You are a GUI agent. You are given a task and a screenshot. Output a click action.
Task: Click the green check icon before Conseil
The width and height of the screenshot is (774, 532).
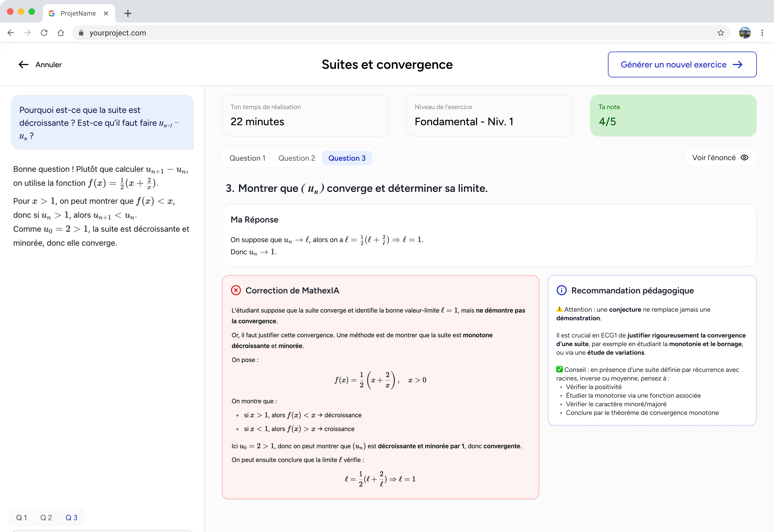560,369
